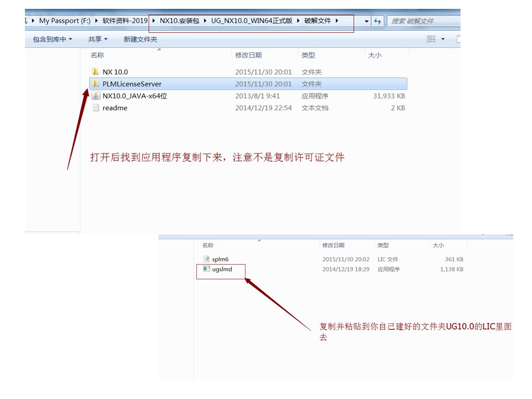Image resolution: width=532 pixels, height=399 pixels.
Task: Expand the arrow after 破解文件 breadcrumb
Action: click(337, 21)
